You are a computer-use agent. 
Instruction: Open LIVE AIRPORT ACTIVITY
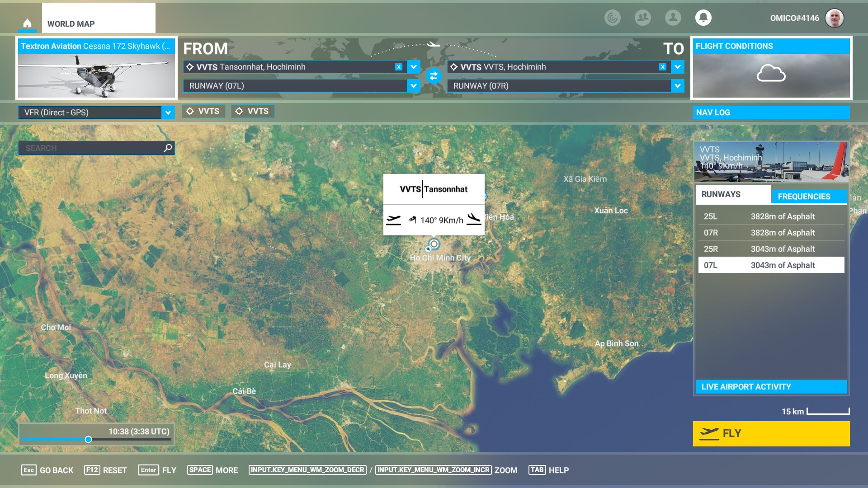(x=771, y=387)
